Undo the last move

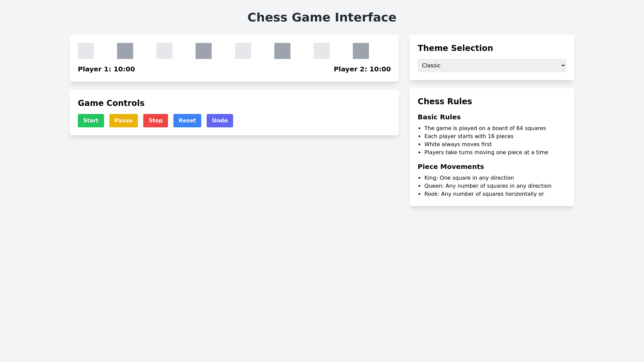click(220, 121)
